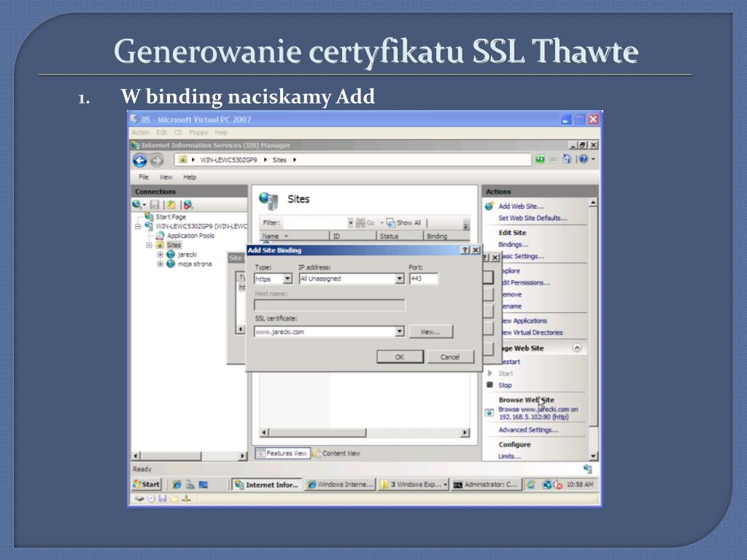The height and width of the screenshot is (560, 747).
Task: Click the Limits... link under Configure
Action: tap(509, 456)
